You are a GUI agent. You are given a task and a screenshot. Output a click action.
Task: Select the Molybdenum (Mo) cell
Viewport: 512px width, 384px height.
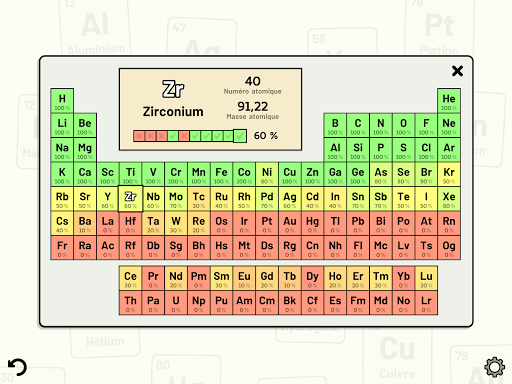coord(176,199)
